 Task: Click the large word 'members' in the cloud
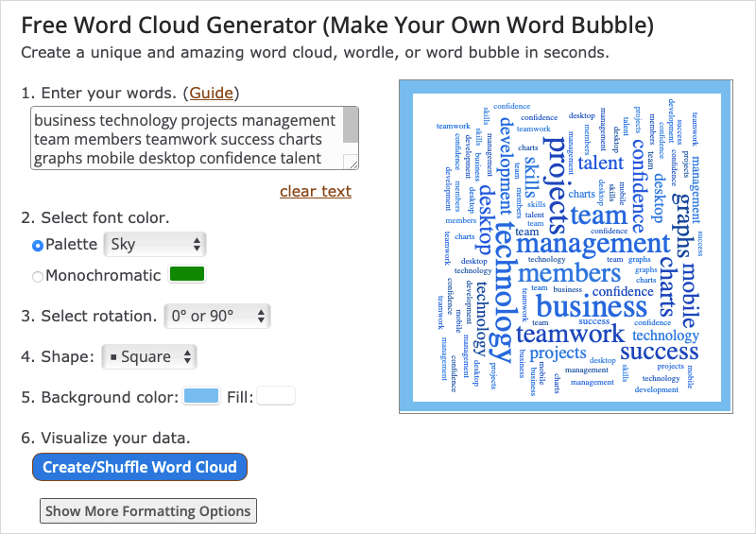[x=569, y=274]
